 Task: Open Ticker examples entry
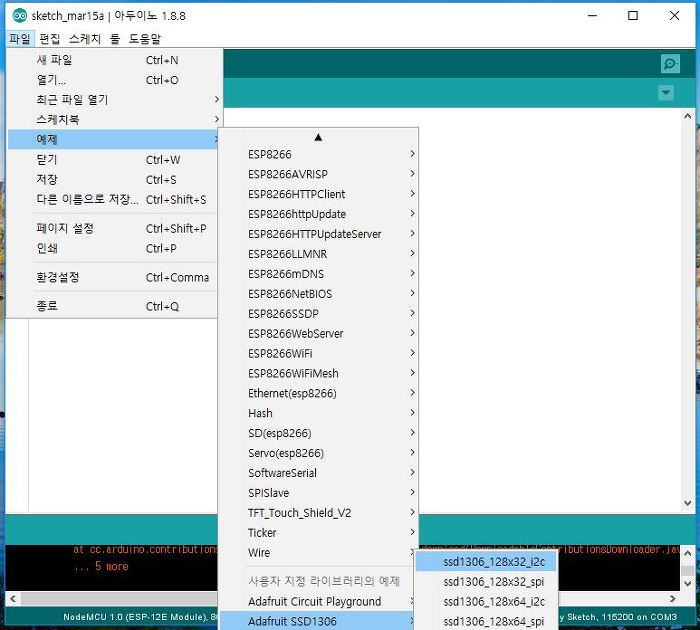(318, 533)
